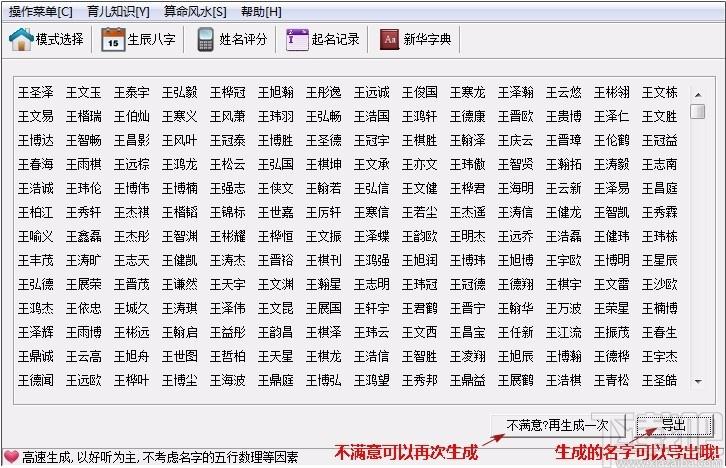Open the 育儿知识[Y] menu
The width and height of the screenshot is (726, 468).
pos(118,12)
